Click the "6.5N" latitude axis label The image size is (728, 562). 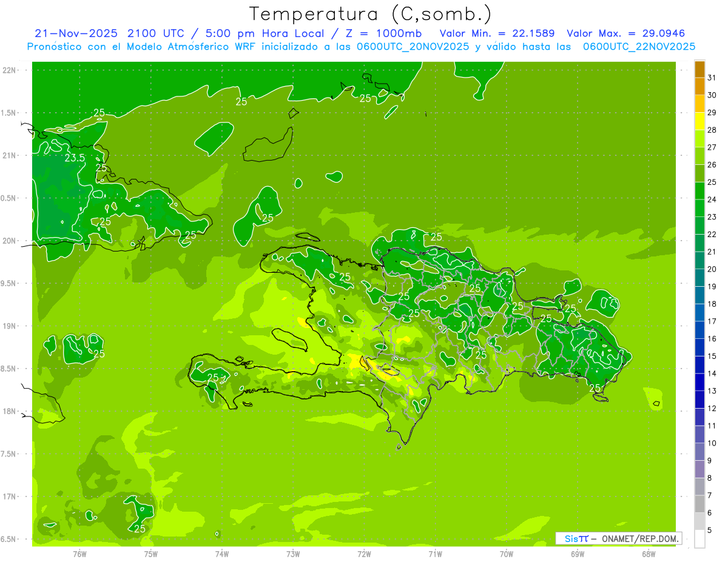[9, 539]
